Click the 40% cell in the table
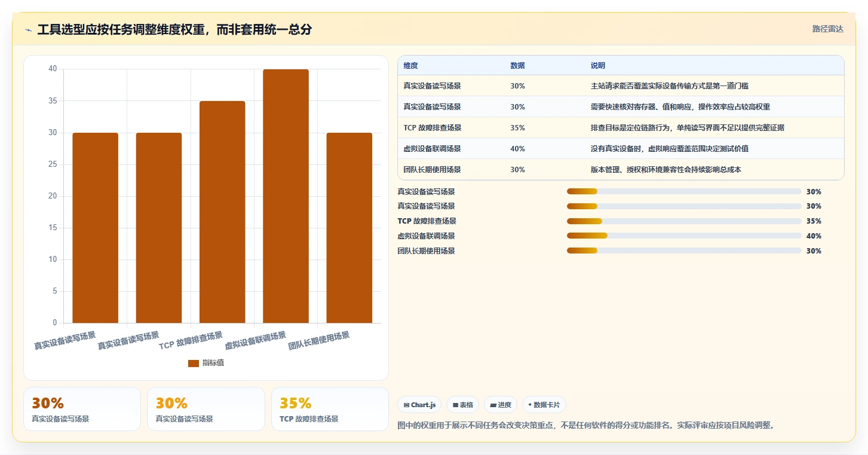The image size is (868, 455). [x=517, y=149]
